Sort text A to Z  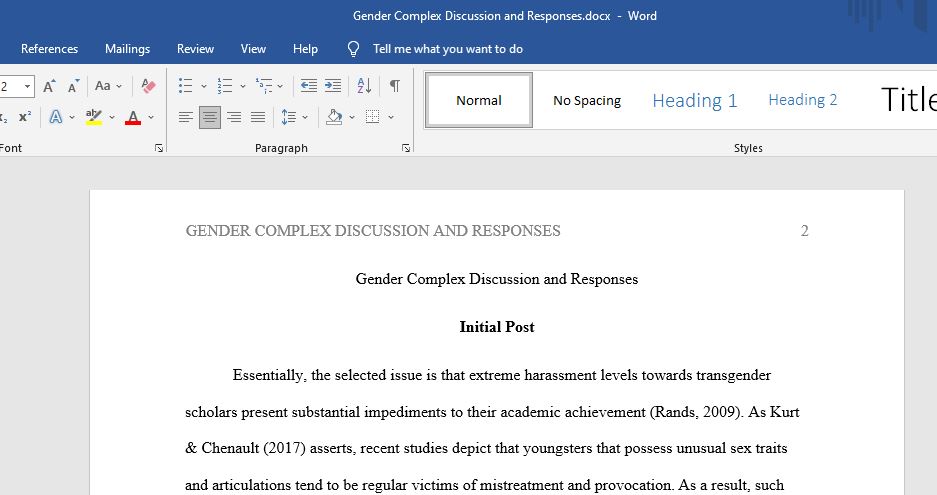364,86
